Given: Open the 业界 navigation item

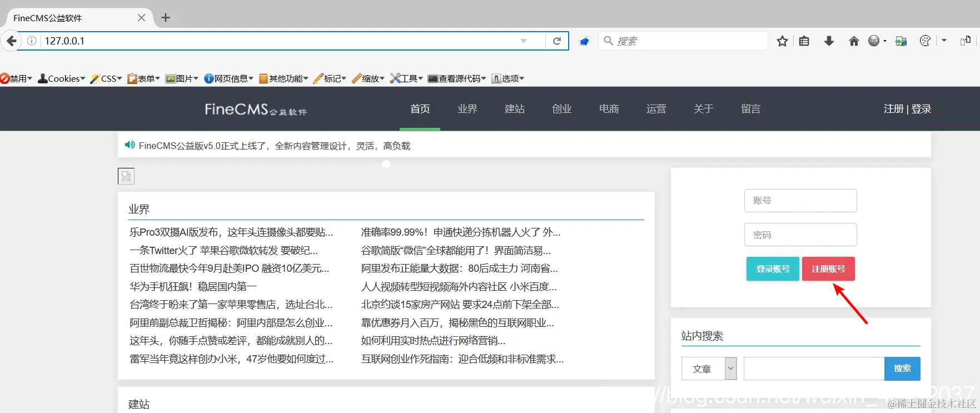Looking at the screenshot, I should coord(467,109).
